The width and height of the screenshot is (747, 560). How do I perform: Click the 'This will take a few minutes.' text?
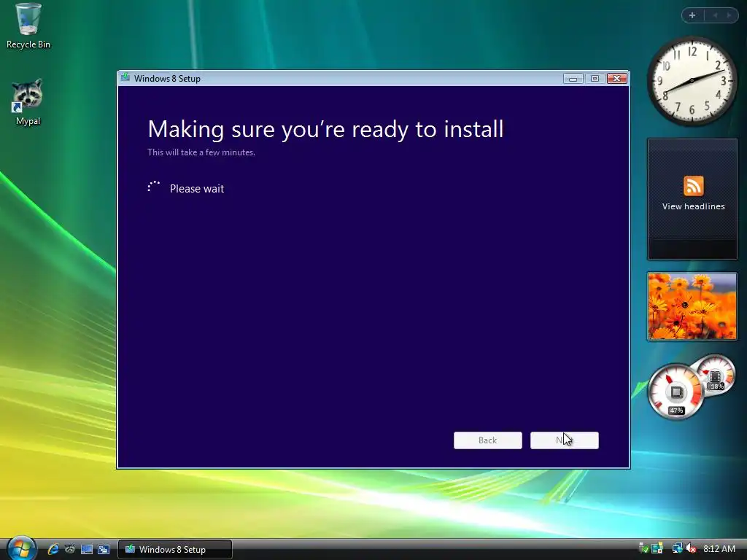[x=201, y=152]
